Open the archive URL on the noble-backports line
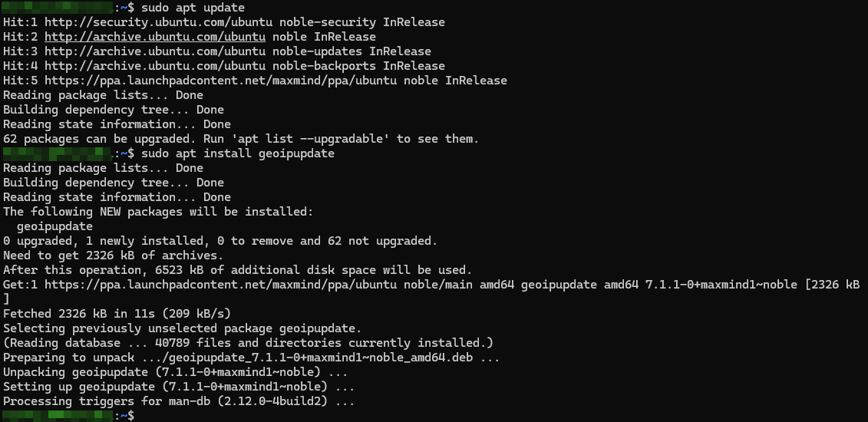 155,66
